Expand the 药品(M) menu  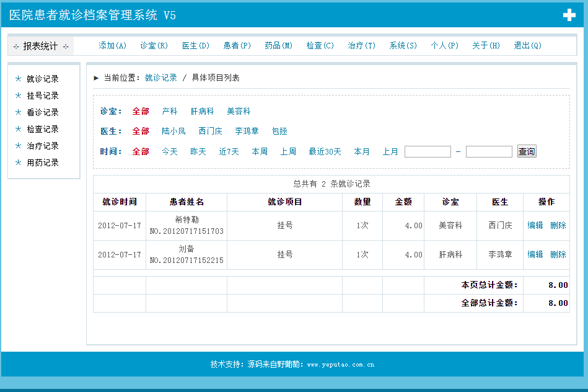[x=278, y=46]
